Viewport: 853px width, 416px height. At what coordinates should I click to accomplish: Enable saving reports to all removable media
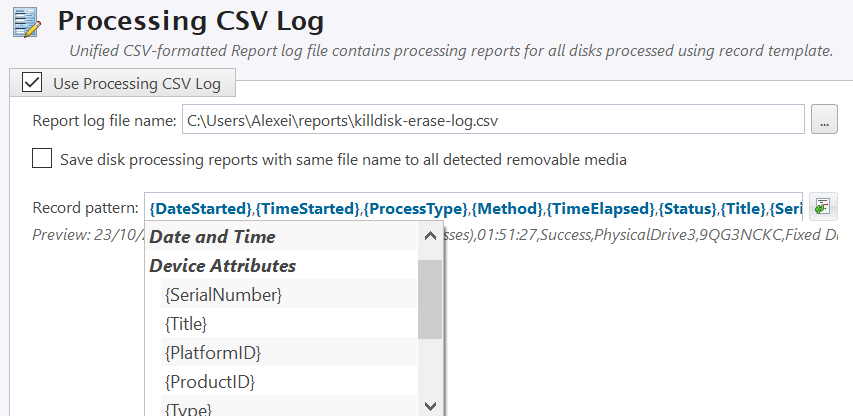(42, 158)
